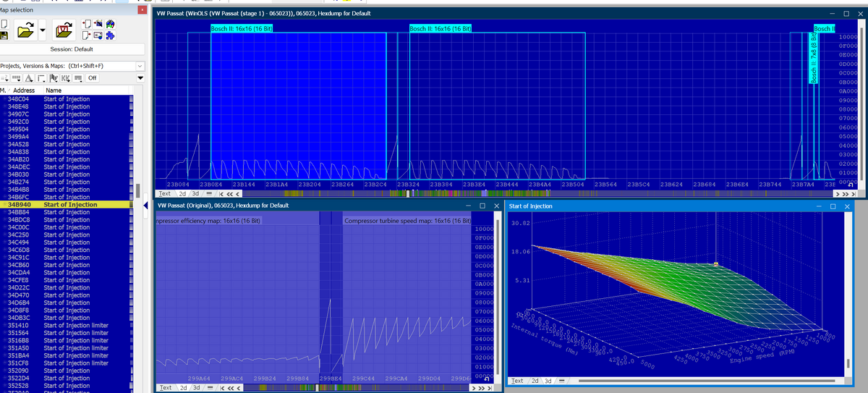This screenshot has width=868, height=393.
Task: Toggle the Off filter button
Action: click(x=92, y=77)
